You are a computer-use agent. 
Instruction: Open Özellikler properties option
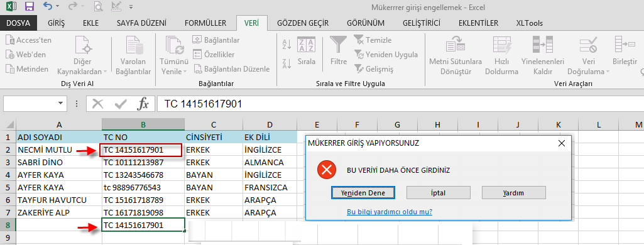pos(214,54)
